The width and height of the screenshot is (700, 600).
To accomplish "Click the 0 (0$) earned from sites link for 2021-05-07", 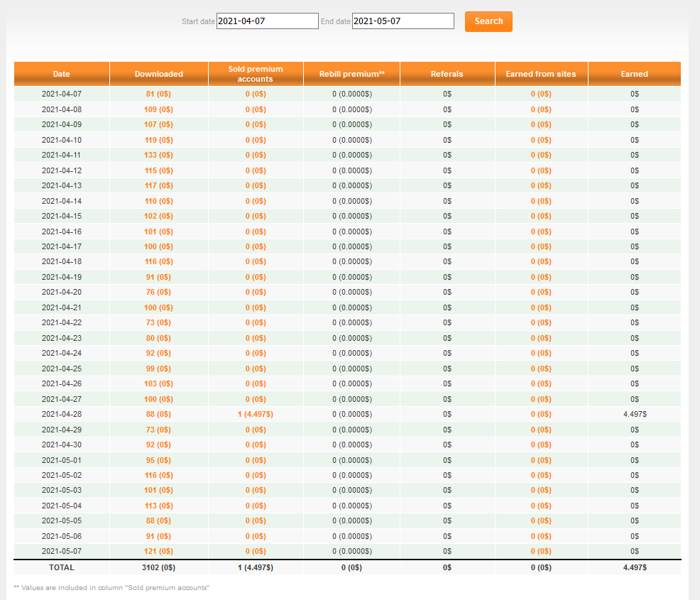I will click(x=541, y=551).
